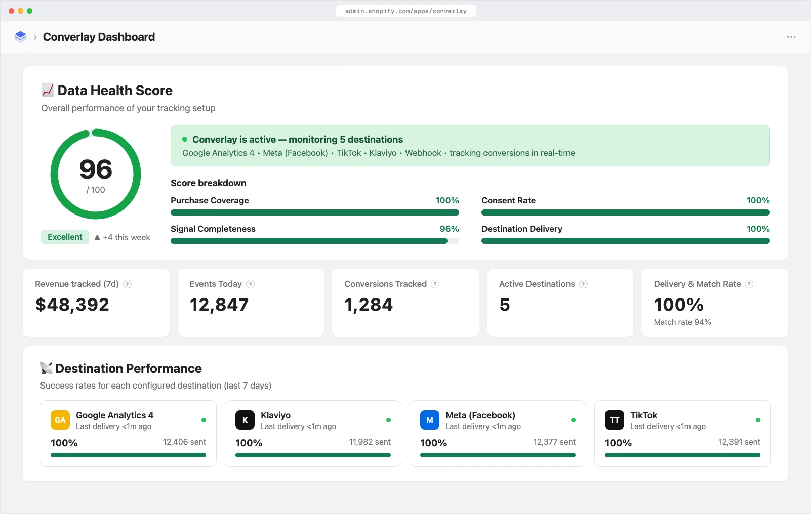Click the 1,284 conversions tracked value
Viewport: 812px width, 514px height.
point(369,305)
